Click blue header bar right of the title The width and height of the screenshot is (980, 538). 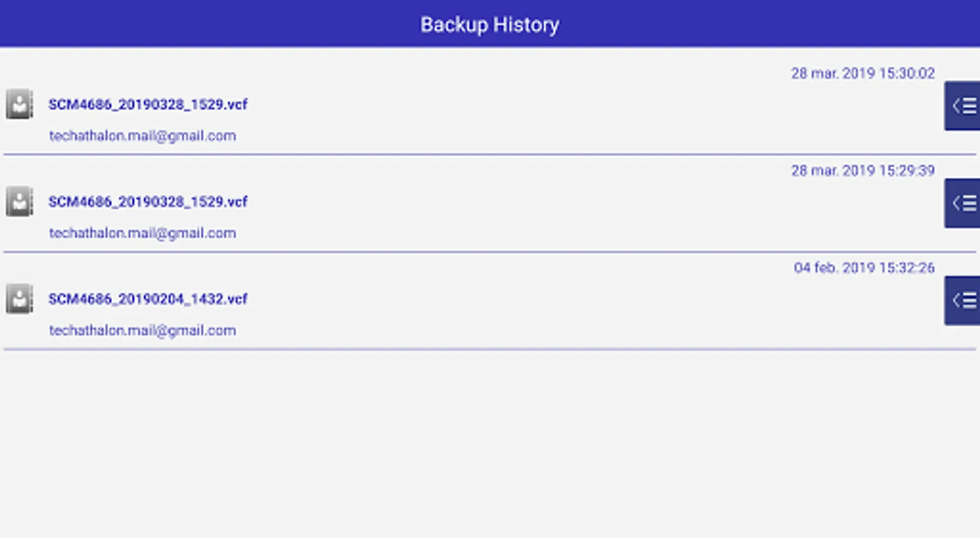point(777,24)
